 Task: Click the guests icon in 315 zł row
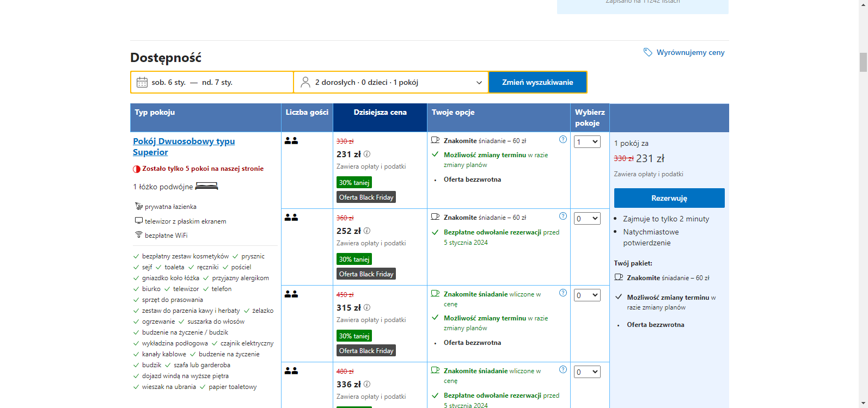point(291,294)
